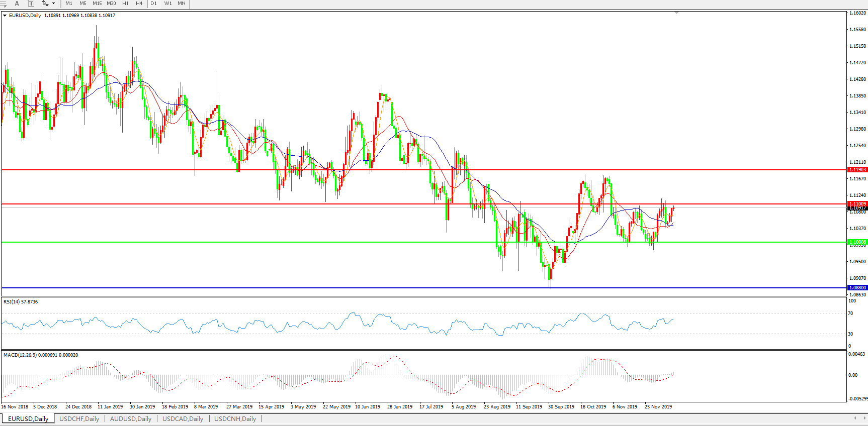Select the W1 weekly timeframe
Image resolution: width=868 pixels, height=426 pixels.
168,4
